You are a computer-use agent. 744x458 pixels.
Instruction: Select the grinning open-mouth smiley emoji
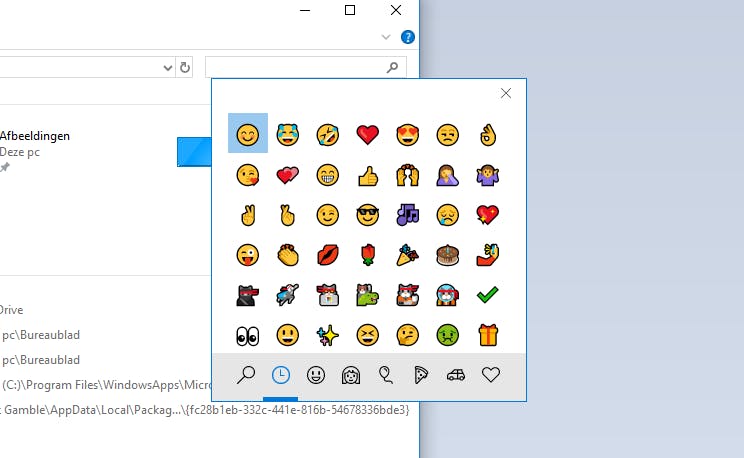coord(288,336)
